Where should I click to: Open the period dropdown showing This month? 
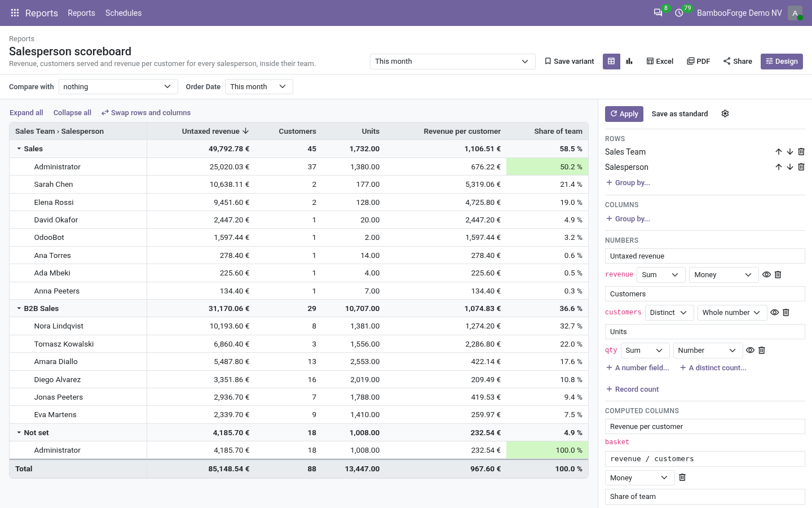(x=452, y=62)
